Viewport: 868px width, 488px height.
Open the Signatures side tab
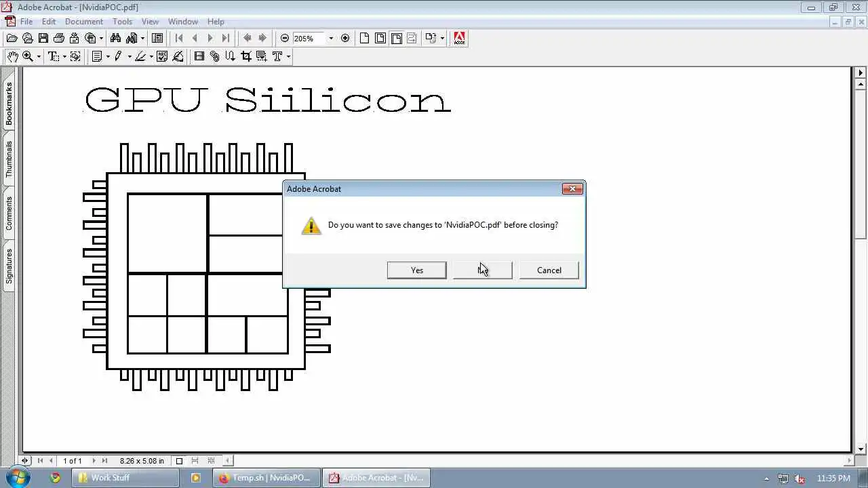tap(9, 266)
